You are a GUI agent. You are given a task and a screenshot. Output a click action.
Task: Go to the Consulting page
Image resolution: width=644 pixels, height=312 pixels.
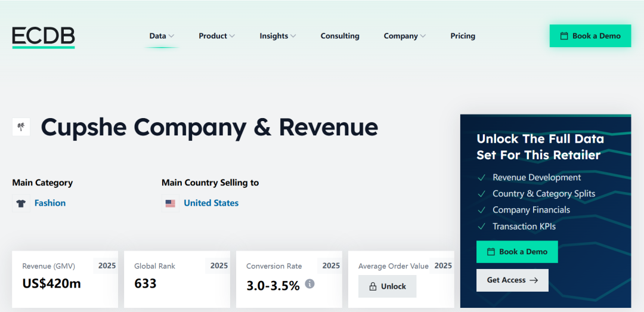[x=340, y=36]
